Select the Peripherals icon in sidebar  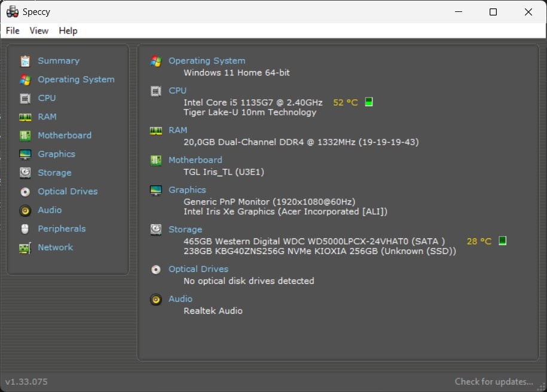[25, 228]
